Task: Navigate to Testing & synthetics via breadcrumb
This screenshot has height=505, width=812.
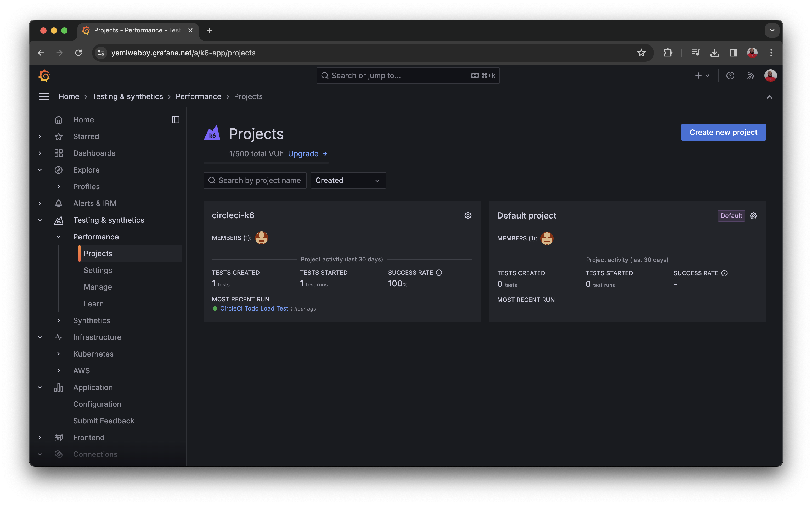Action: point(127,96)
